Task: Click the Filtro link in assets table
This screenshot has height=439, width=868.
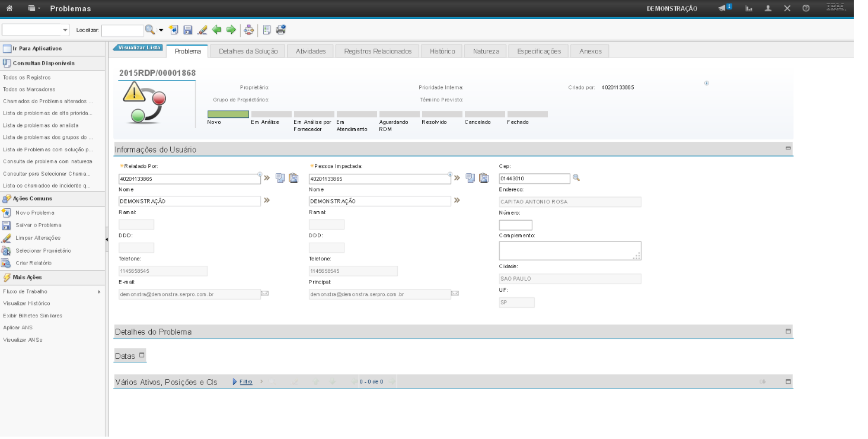Action: coord(246,382)
